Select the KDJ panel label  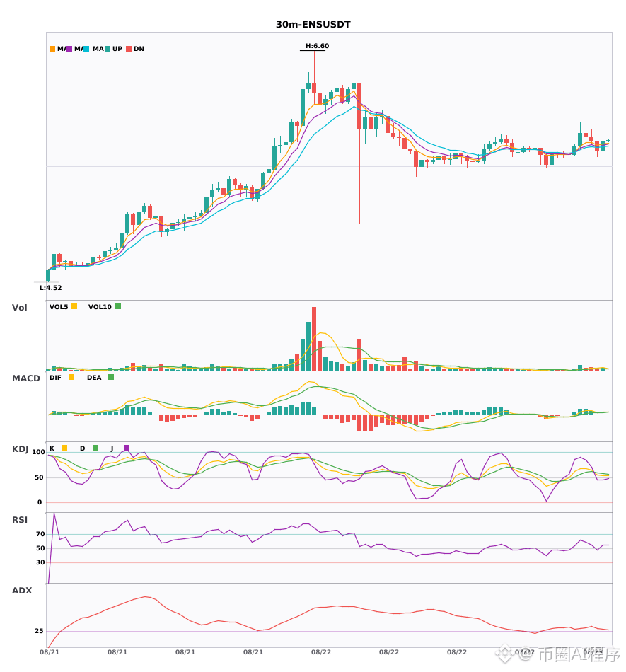pyautogui.click(x=20, y=449)
